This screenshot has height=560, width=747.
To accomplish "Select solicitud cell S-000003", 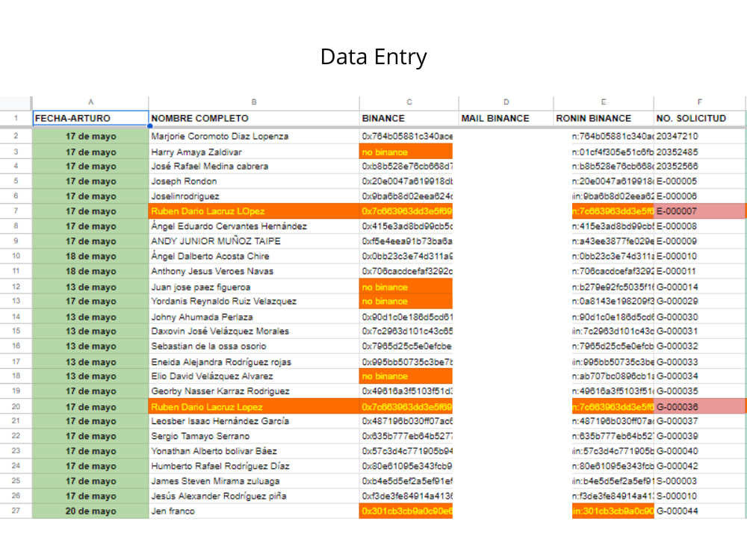I will 699,481.
